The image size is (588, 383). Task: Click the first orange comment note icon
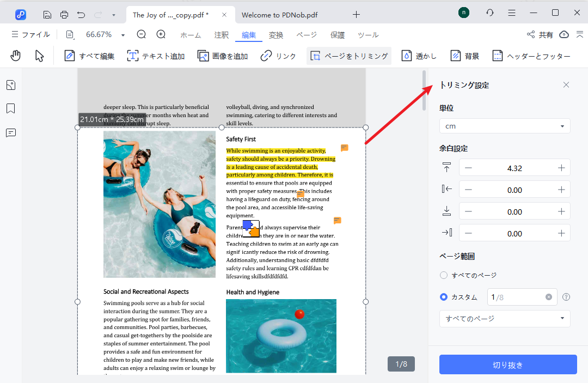344,148
